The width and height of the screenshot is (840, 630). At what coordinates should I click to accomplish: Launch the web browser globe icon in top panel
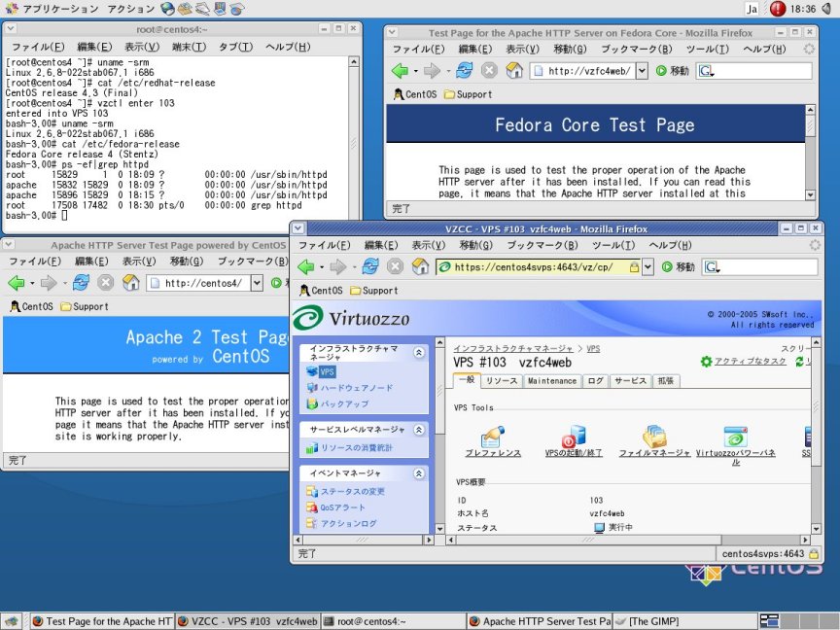coord(167,9)
